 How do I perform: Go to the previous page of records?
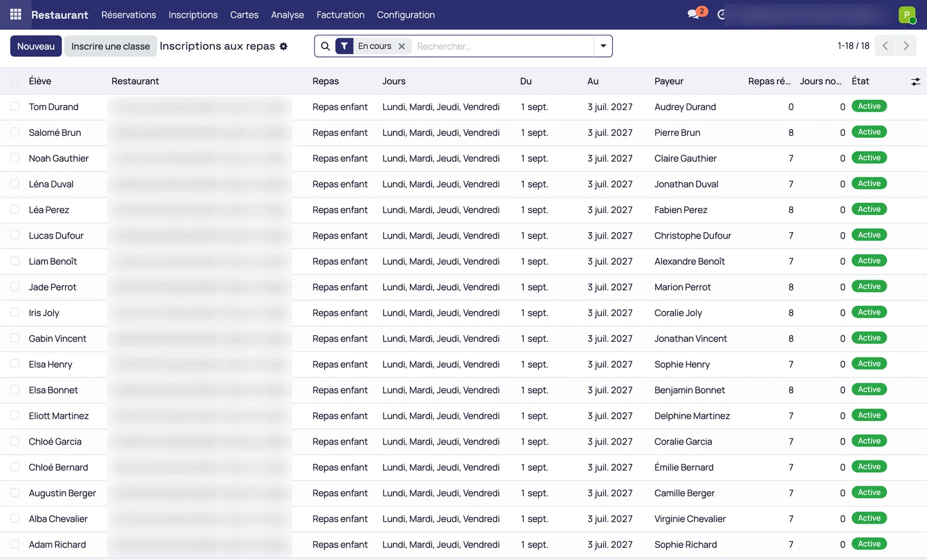tap(885, 46)
